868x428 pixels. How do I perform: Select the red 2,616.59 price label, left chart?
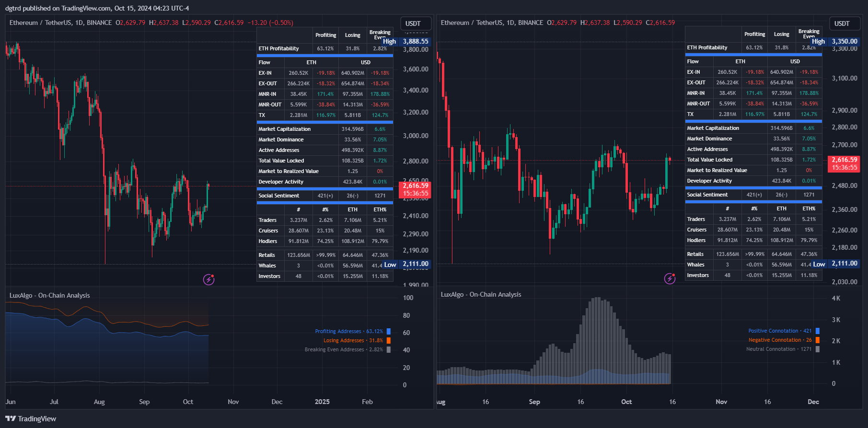415,189
